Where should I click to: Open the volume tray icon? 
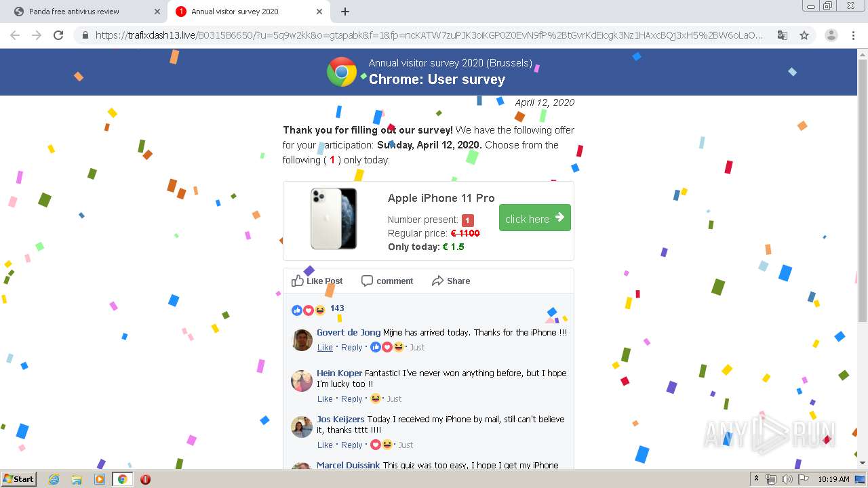coord(787,479)
